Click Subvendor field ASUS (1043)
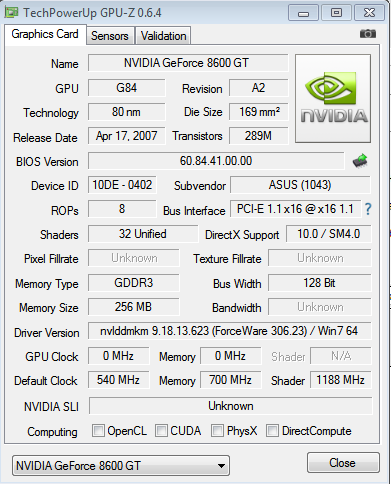 pos(300,185)
